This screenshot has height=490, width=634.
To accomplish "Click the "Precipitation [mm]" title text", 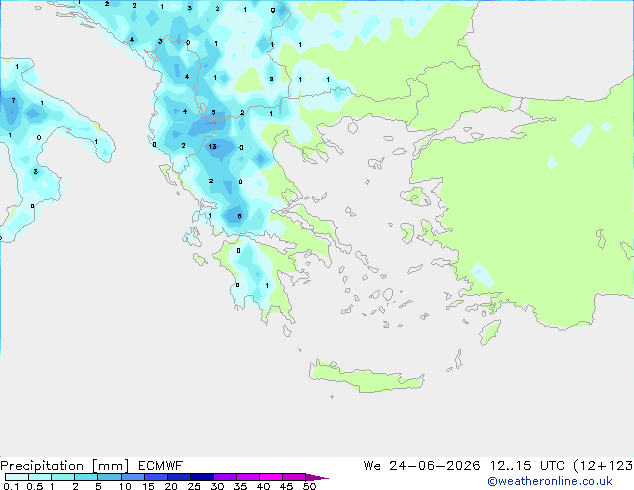I will (64, 466).
